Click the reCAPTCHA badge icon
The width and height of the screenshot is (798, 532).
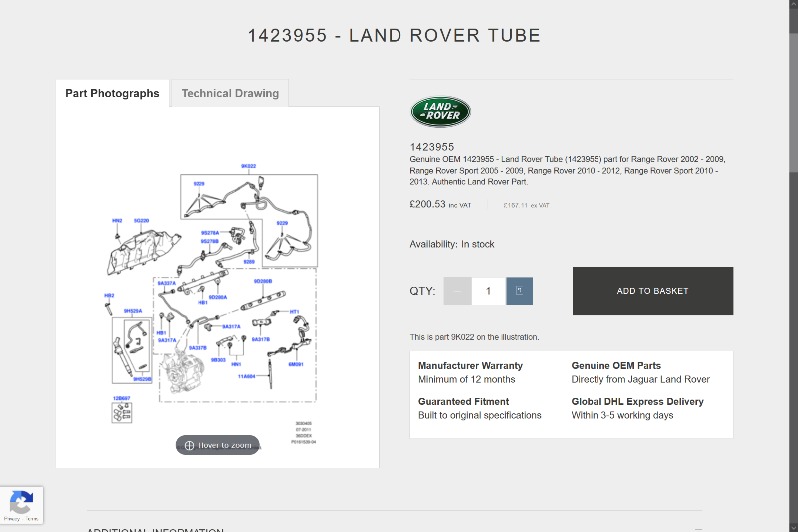click(x=21, y=502)
